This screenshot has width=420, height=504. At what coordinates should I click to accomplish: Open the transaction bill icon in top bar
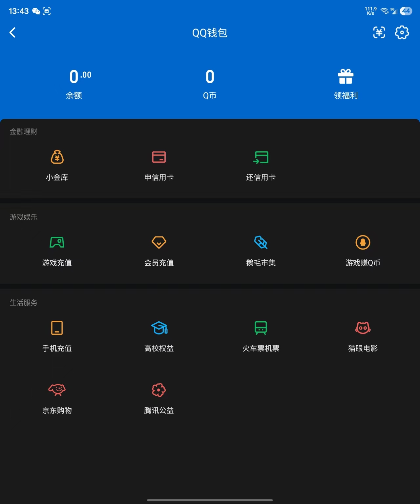coord(379,32)
